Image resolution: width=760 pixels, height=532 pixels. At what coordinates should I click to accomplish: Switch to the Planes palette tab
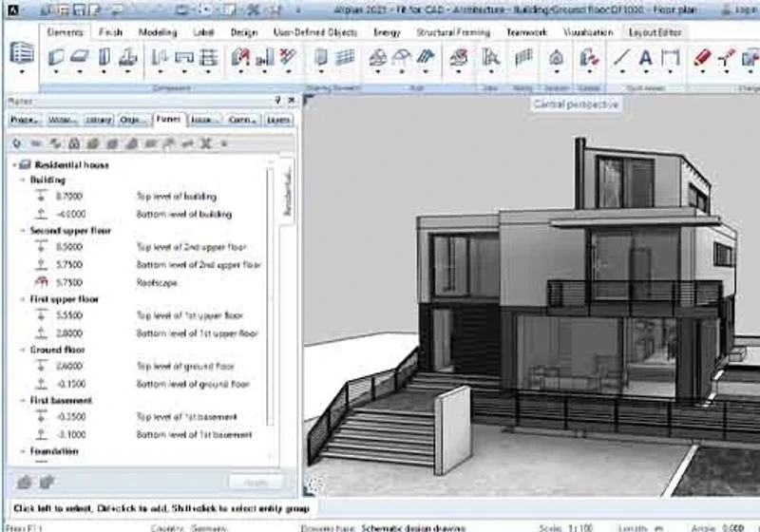(x=169, y=119)
